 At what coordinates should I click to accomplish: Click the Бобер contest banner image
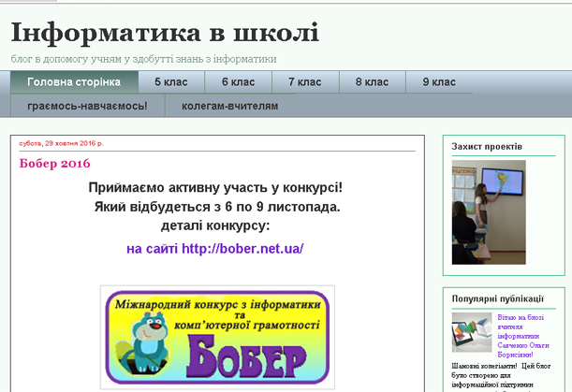pos(217,335)
